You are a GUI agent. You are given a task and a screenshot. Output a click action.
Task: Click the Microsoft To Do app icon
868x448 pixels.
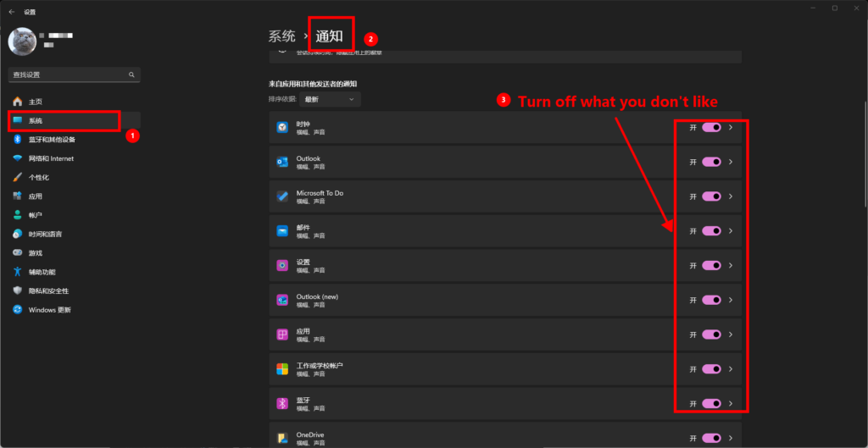coord(282,196)
